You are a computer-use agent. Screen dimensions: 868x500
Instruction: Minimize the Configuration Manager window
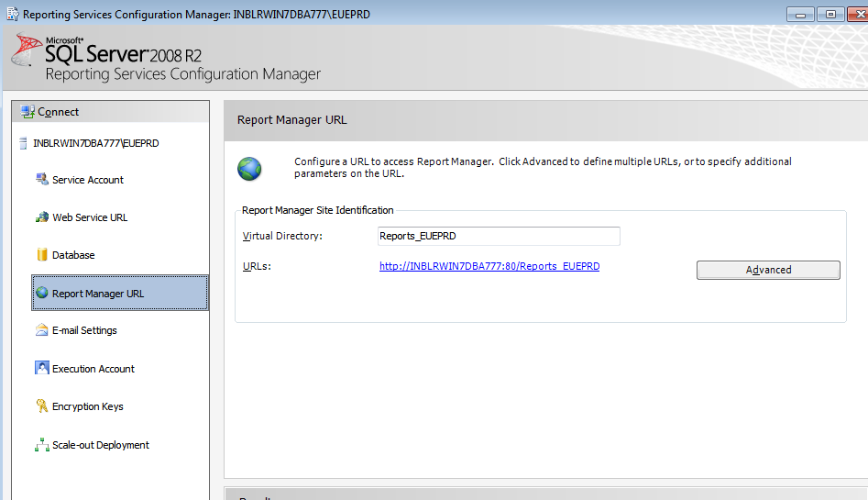(x=800, y=15)
